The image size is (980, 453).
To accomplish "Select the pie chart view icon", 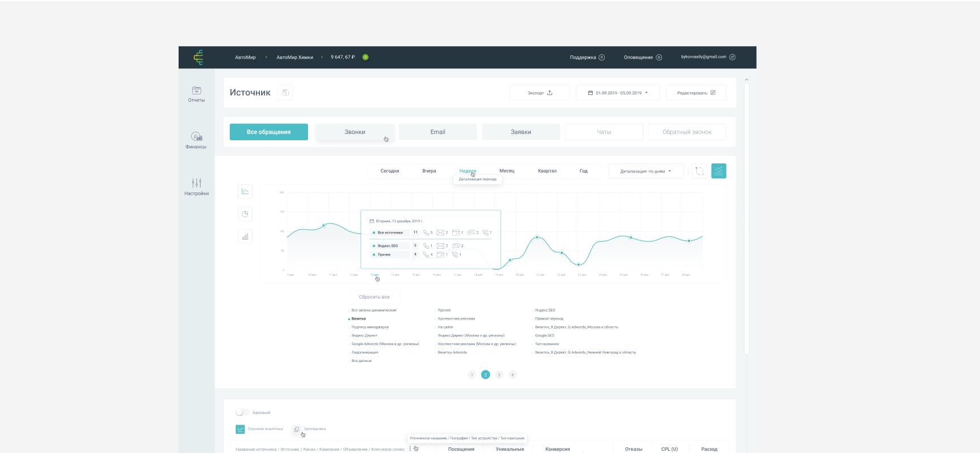I will tap(245, 214).
